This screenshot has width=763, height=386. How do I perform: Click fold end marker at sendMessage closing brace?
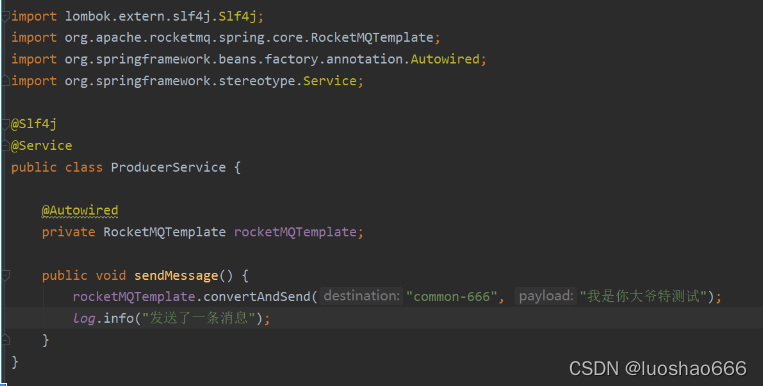[5, 340]
